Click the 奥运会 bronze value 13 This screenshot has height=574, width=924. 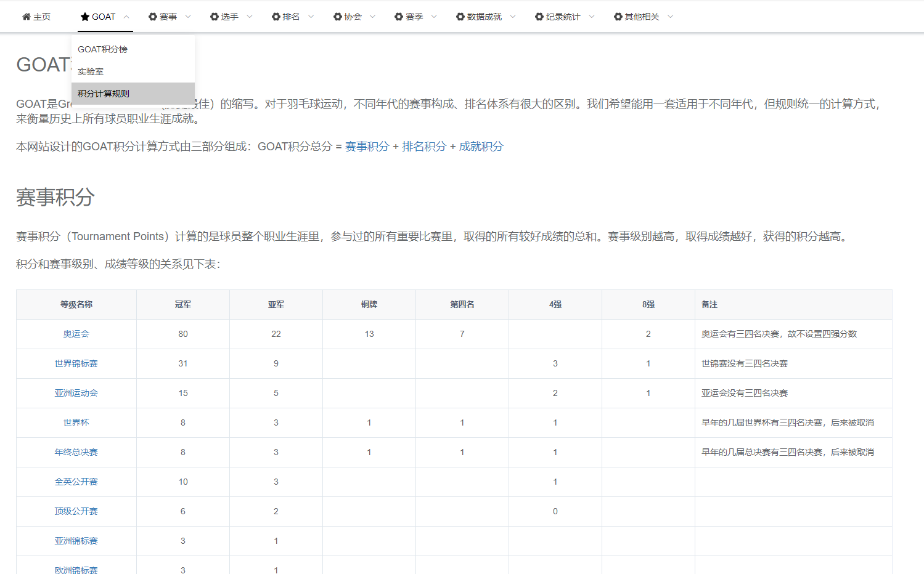point(369,334)
